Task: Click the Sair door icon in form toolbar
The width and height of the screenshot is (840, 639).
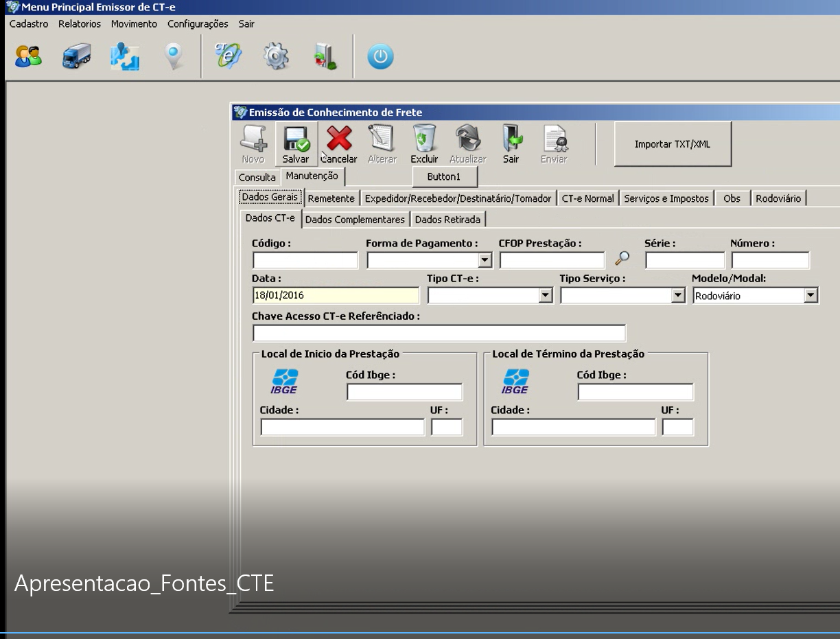Action: 511,138
